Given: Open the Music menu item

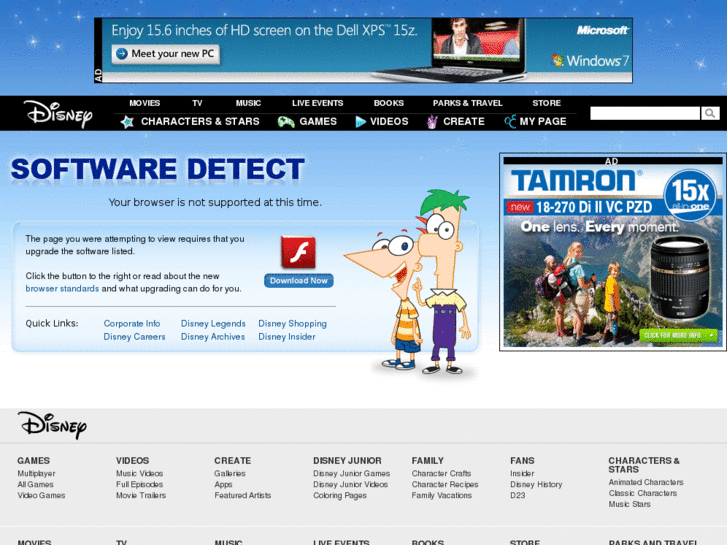Looking at the screenshot, I should pyautogui.click(x=248, y=103).
